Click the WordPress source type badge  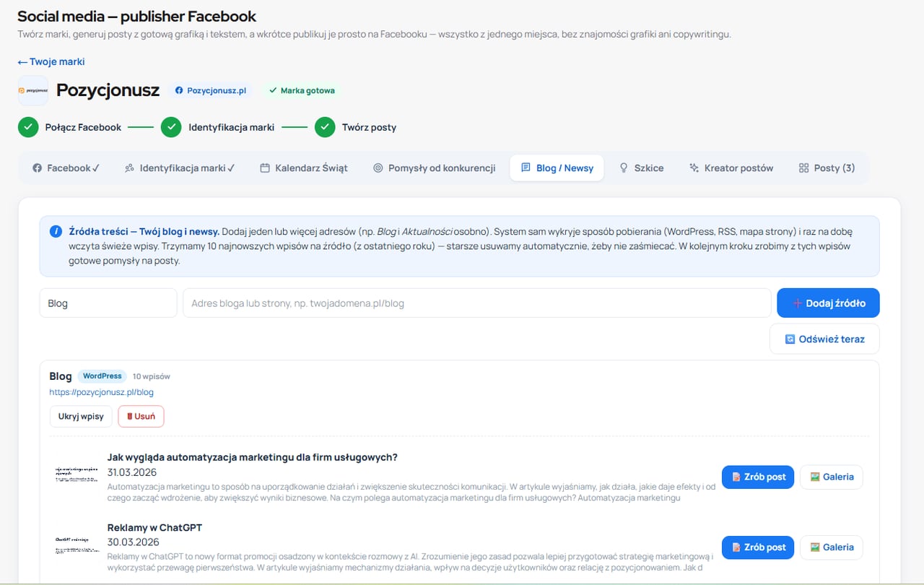(103, 376)
